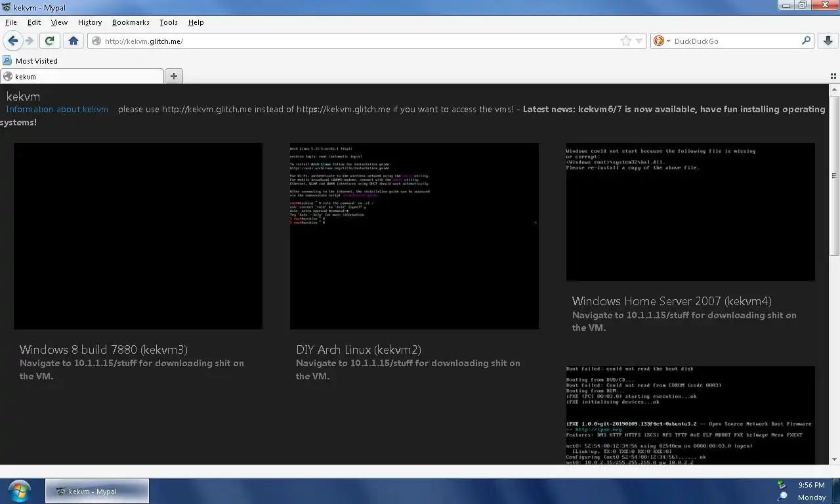Open the clock showing 9:56 PM
Screen dimensions: 840x504
pos(811,485)
